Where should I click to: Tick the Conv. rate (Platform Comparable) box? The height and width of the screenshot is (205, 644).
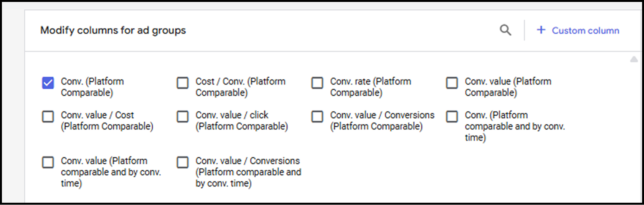pyautogui.click(x=317, y=83)
